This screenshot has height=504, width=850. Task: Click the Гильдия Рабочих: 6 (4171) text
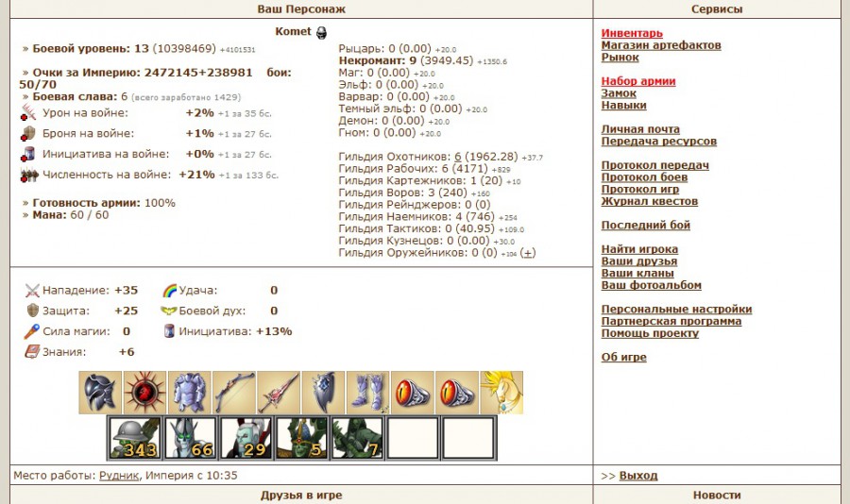(413, 169)
